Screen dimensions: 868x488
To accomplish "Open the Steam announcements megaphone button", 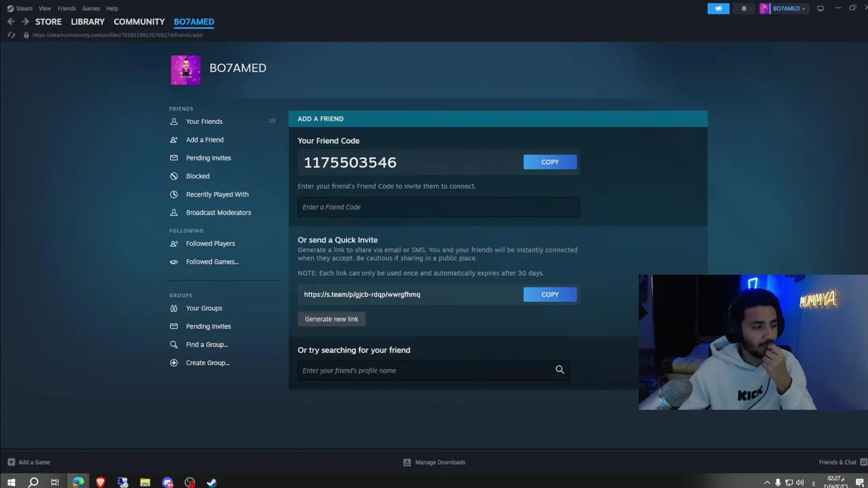I will (718, 9).
